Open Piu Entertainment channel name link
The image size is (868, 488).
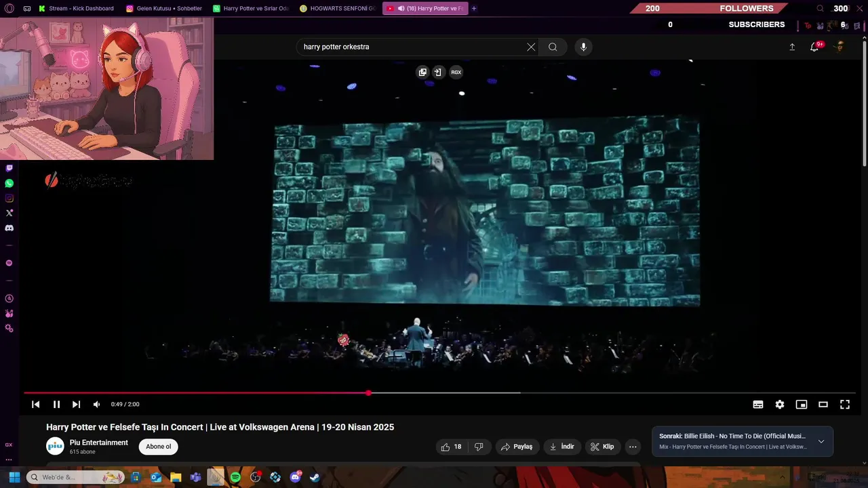tap(98, 443)
